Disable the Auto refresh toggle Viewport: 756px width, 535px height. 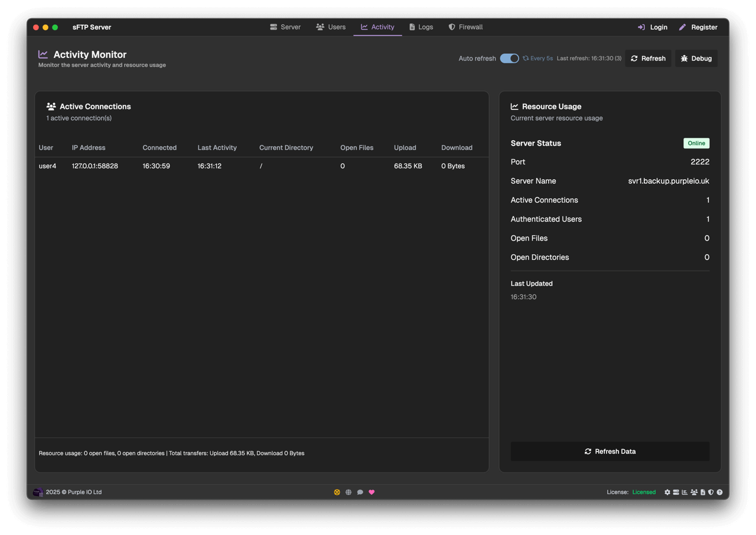click(x=509, y=59)
